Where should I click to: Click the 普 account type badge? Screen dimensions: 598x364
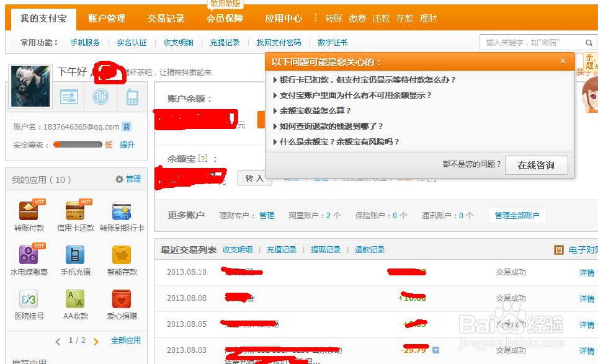click(126, 127)
